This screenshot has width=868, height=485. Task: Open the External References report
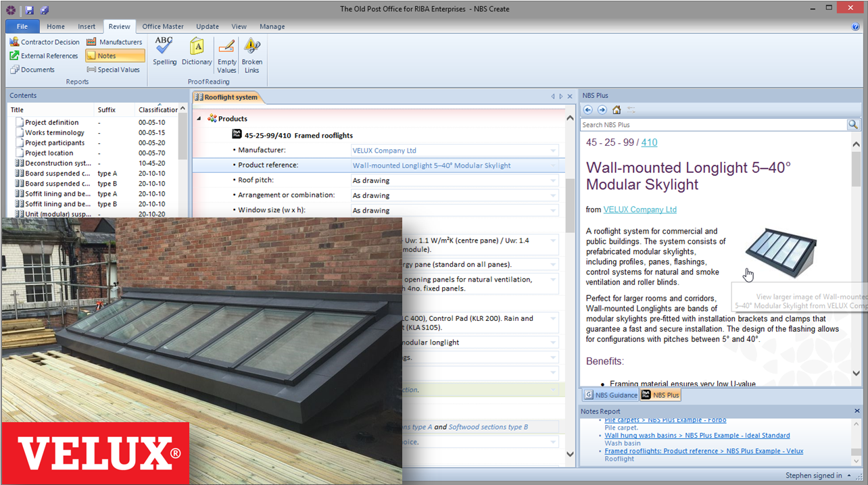click(44, 55)
